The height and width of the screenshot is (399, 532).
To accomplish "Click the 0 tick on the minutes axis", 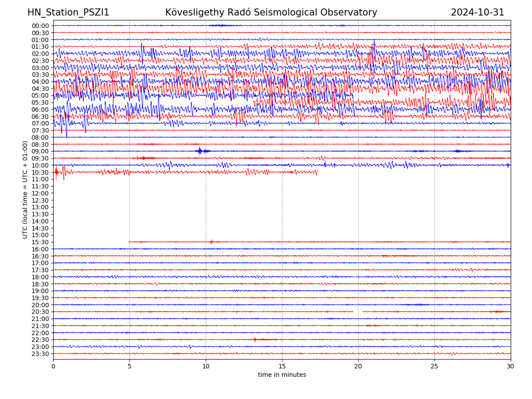I will point(53,366).
